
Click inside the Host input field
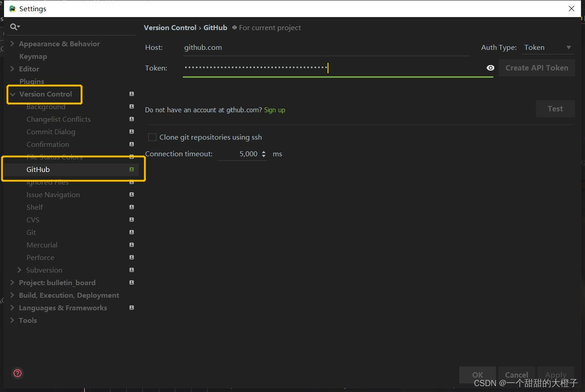coord(326,48)
